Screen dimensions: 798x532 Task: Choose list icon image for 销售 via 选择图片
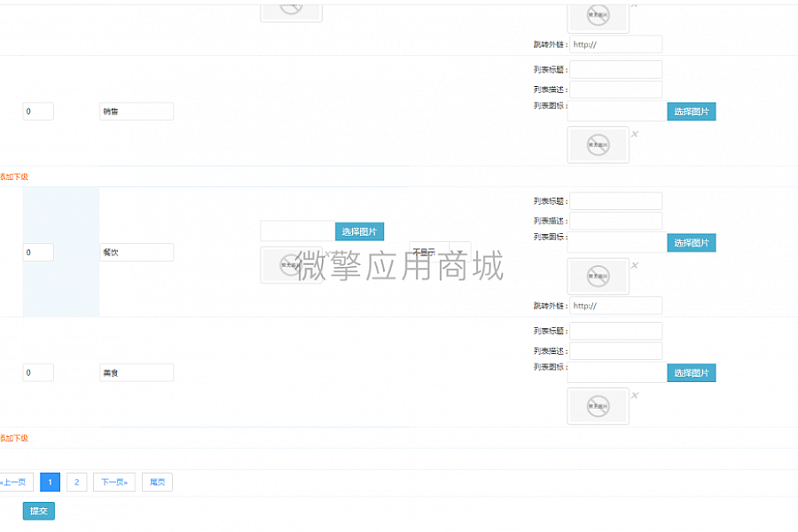(691, 112)
